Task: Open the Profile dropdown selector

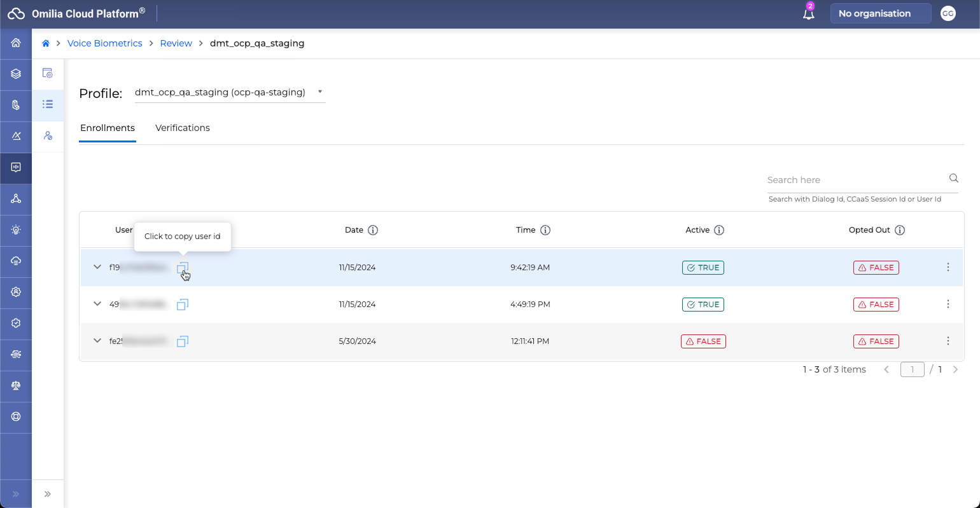Action: pyautogui.click(x=229, y=93)
